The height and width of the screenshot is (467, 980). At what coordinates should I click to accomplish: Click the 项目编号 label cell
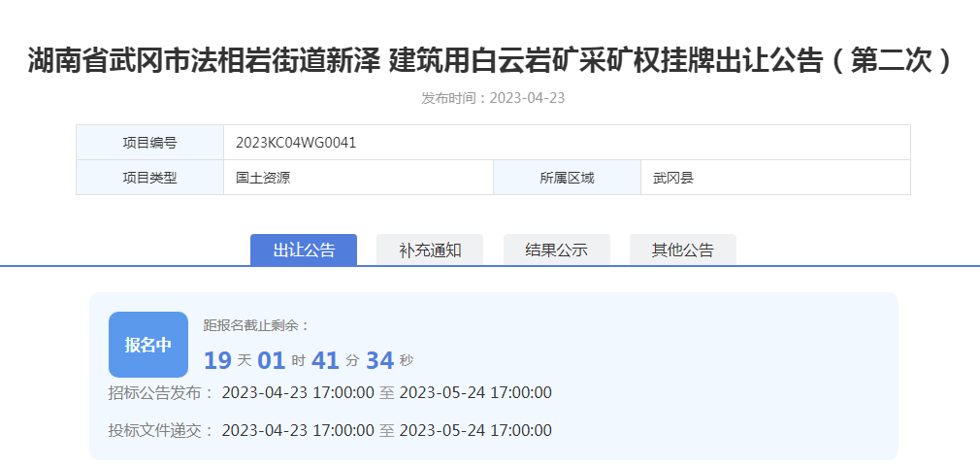point(149,143)
